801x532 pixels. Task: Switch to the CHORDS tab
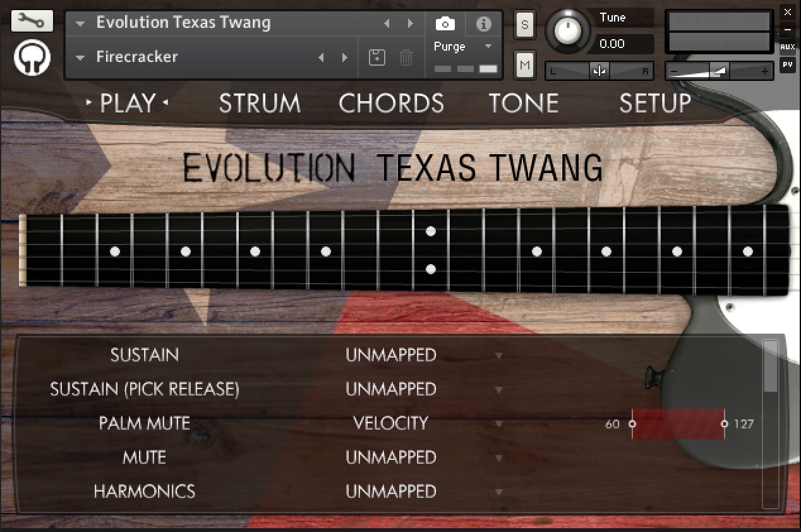(391, 103)
